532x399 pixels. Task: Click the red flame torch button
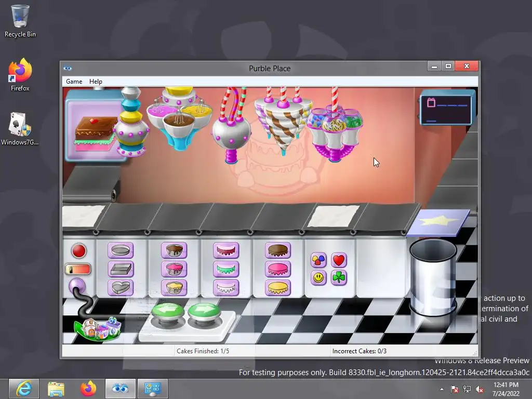(78, 270)
